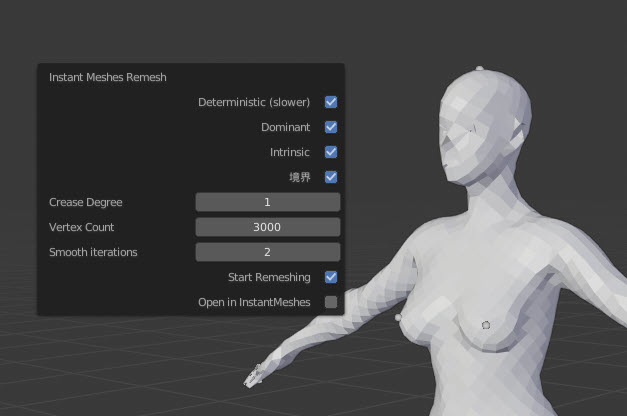Uncheck the Deterministic (slower) checkbox

point(331,102)
